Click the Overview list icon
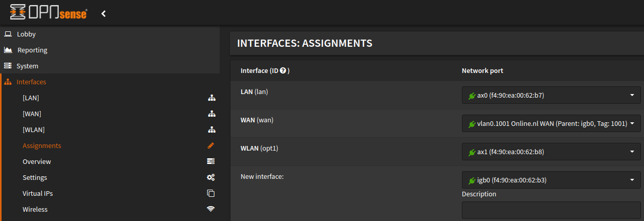644x221 pixels. tap(211, 162)
